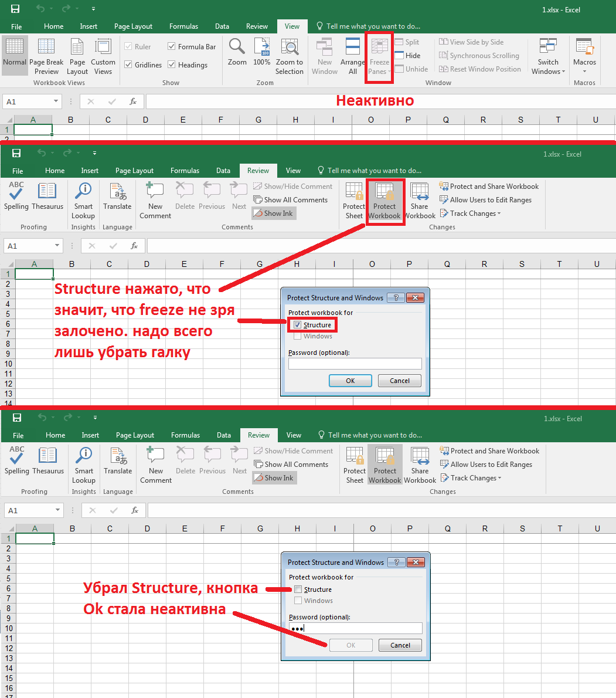Click Cancel in the bottom Protect dialog
The height and width of the screenshot is (698, 616).
[x=400, y=645]
